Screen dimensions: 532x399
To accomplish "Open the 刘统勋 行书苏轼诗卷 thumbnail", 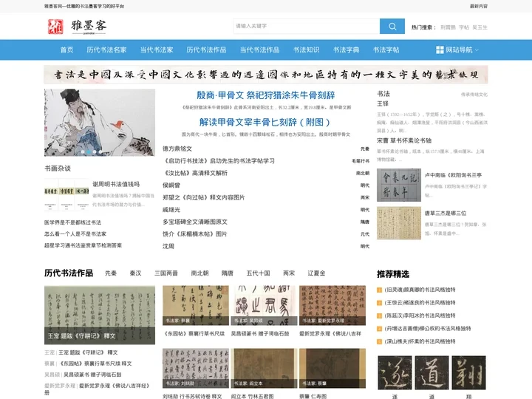I will point(195,368).
